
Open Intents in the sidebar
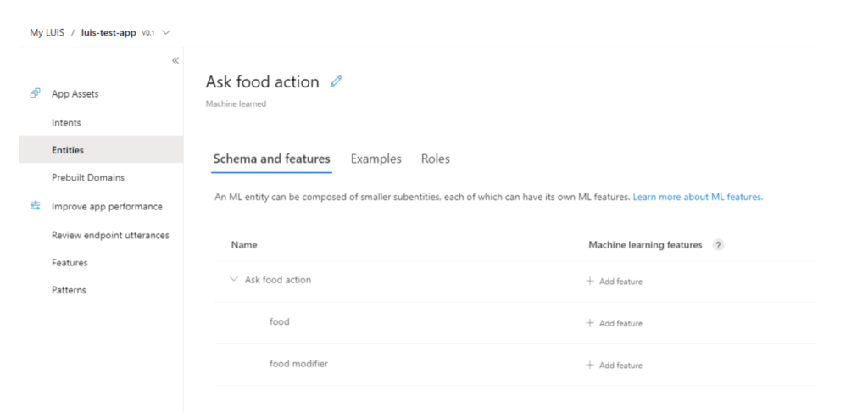coord(66,122)
